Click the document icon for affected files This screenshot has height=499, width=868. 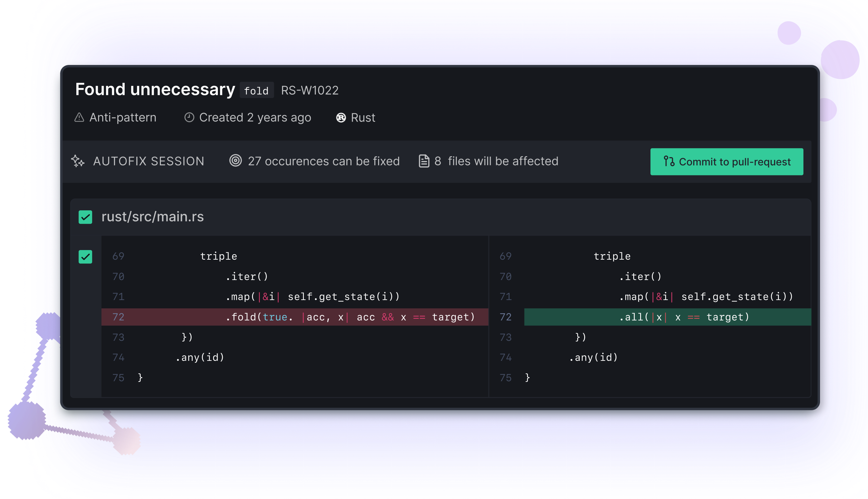(x=424, y=161)
